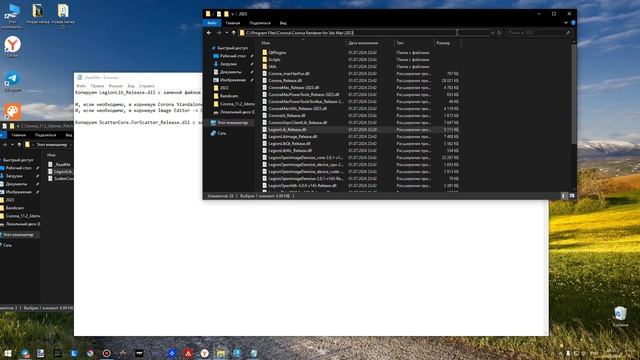Open Формат menu in Notepad
Viewport: 640px width, 360px height.
(116, 86)
